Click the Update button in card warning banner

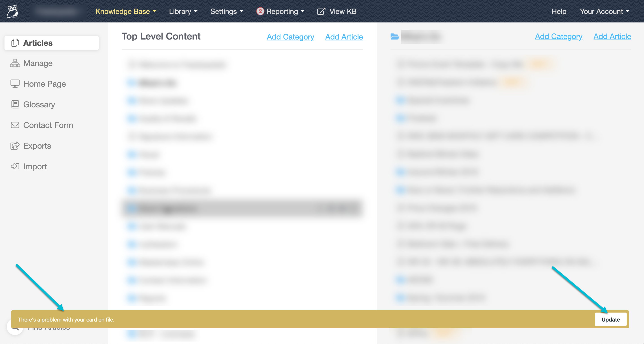click(x=610, y=320)
